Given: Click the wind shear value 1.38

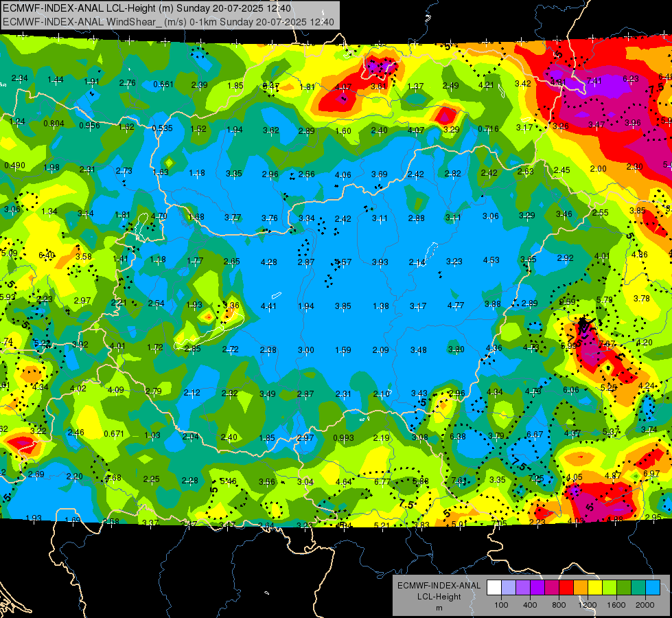Looking at the screenshot, I should [381, 306].
